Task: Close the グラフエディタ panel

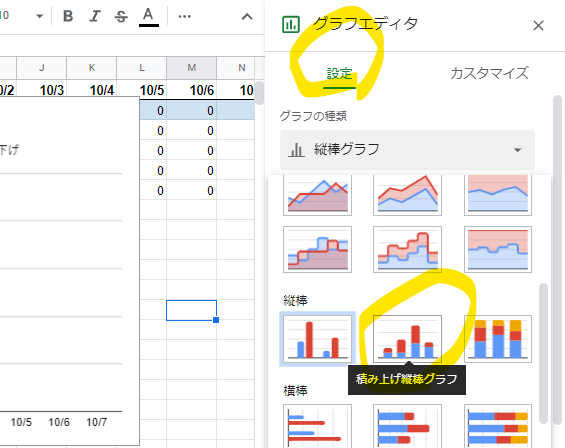Action: (x=538, y=26)
